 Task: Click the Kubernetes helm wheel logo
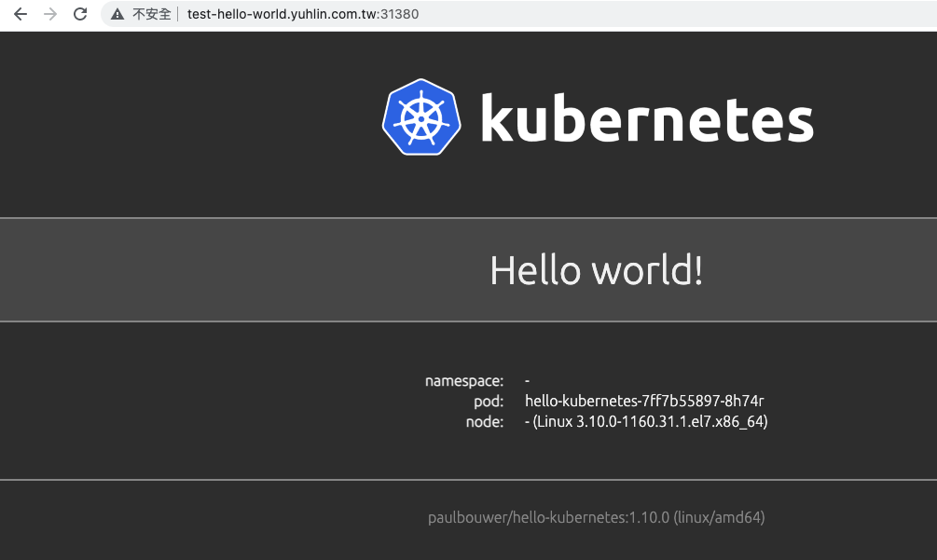coord(421,117)
